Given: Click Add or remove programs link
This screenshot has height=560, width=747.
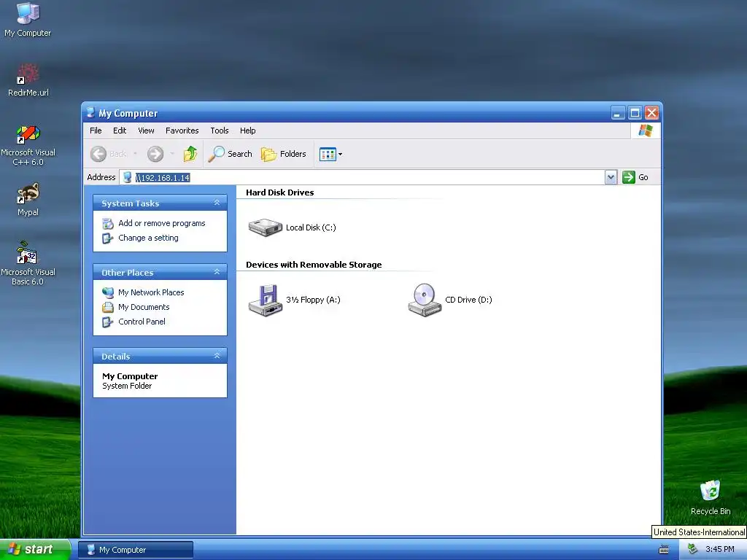Looking at the screenshot, I should tap(161, 223).
